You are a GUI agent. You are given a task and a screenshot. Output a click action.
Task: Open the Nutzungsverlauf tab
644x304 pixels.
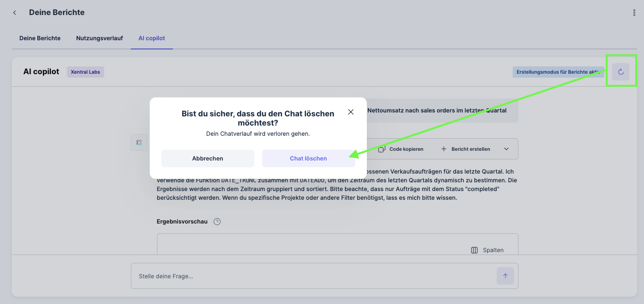pyautogui.click(x=99, y=38)
